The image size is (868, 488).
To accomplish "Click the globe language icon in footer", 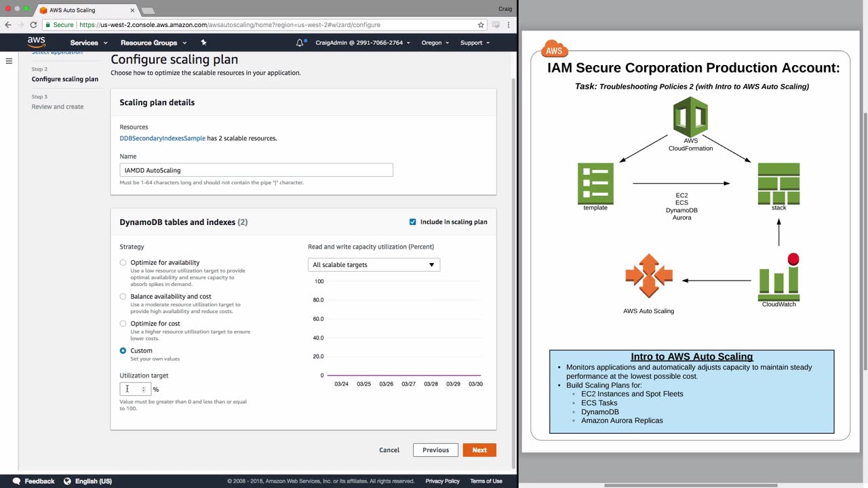I will 67,481.
